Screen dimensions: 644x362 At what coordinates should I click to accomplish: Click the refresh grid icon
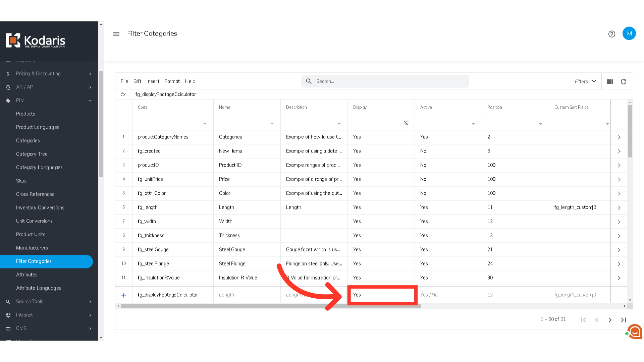[624, 81]
